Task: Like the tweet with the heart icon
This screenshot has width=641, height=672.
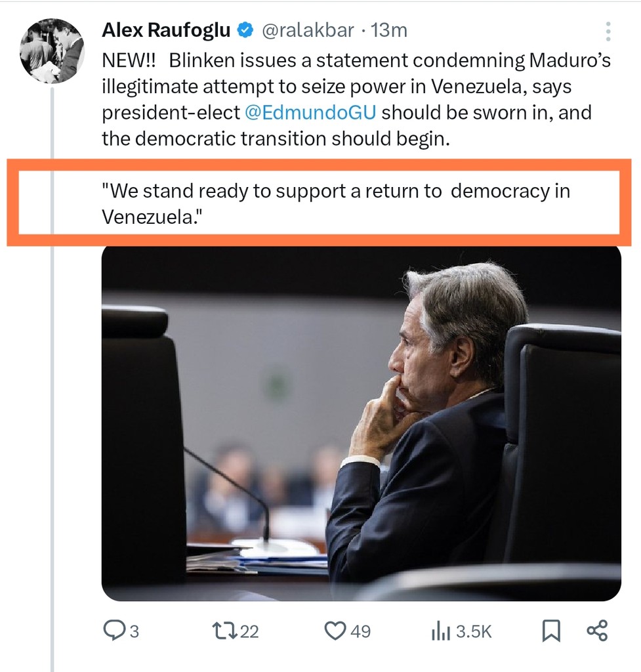Action: (335, 631)
